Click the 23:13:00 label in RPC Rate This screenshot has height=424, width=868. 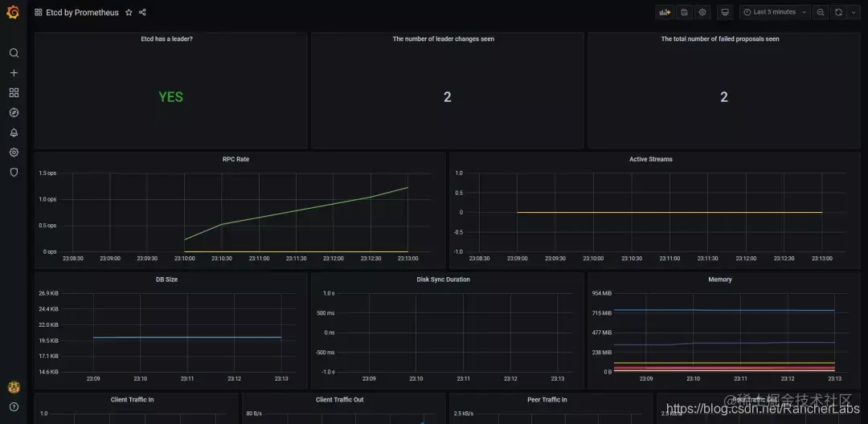pyautogui.click(x=407, y=258)
